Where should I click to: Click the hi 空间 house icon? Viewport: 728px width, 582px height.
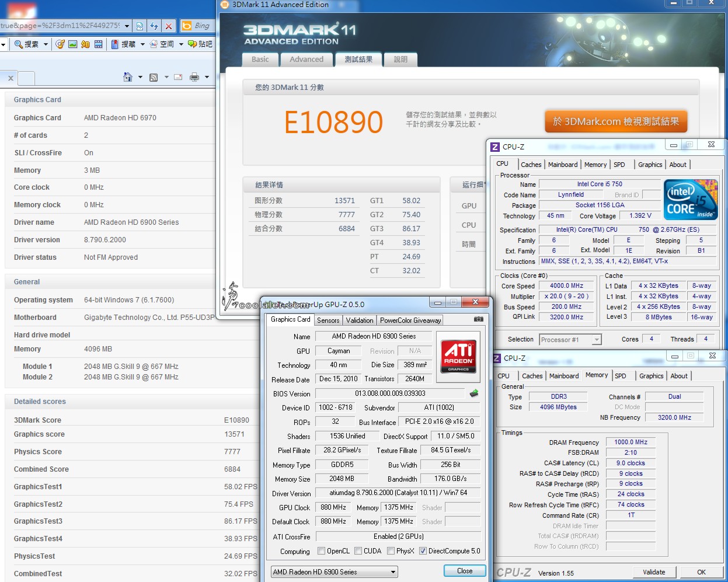click(x=154, y=44)
